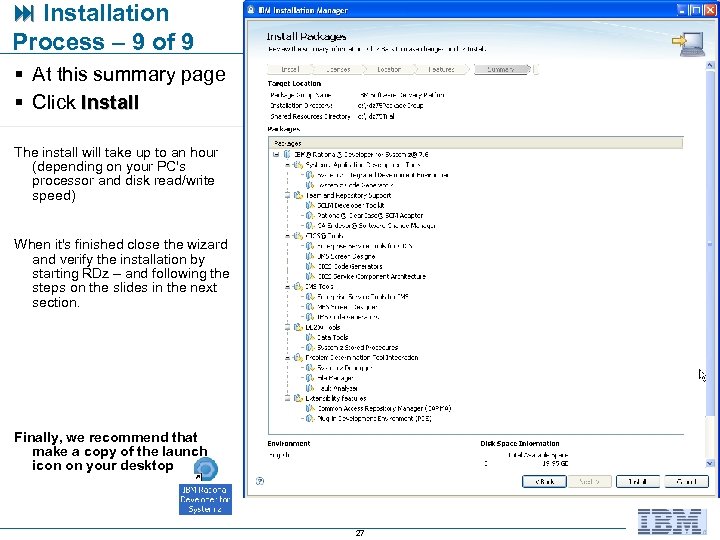Click the vertical scrollbar thumb
The image size is (720, 540).
(710, 243)
